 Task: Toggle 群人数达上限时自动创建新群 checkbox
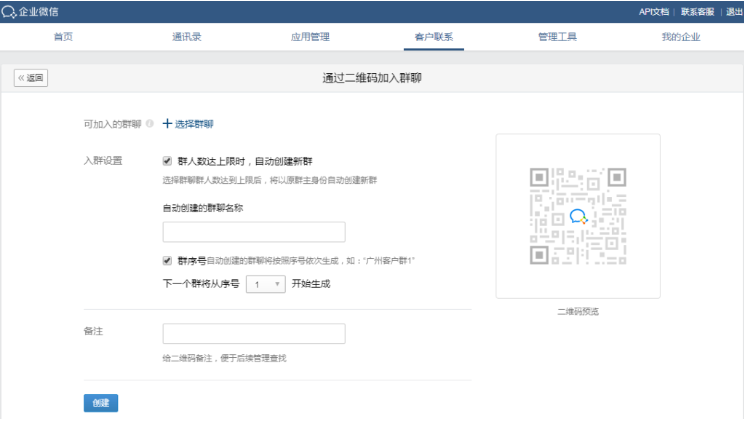click(167, 160)
